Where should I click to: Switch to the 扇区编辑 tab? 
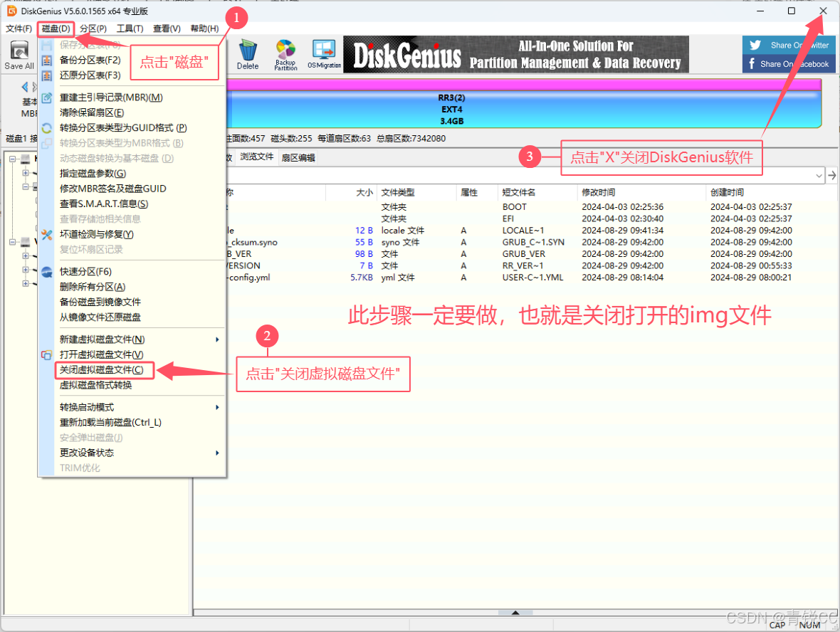click(x=298, y=157)
